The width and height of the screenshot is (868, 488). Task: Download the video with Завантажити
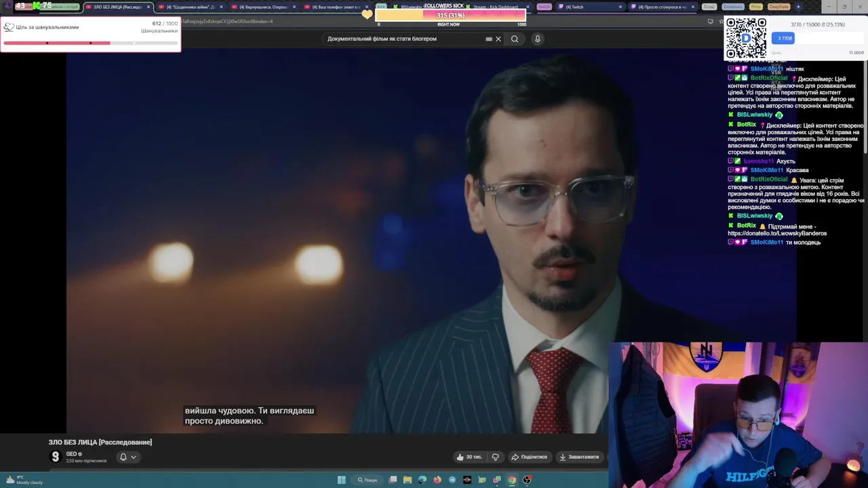(x=579, y=457)
